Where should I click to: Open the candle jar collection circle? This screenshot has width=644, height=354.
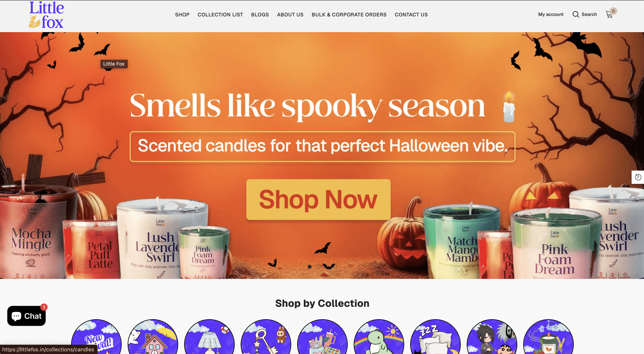pos(548,336)
